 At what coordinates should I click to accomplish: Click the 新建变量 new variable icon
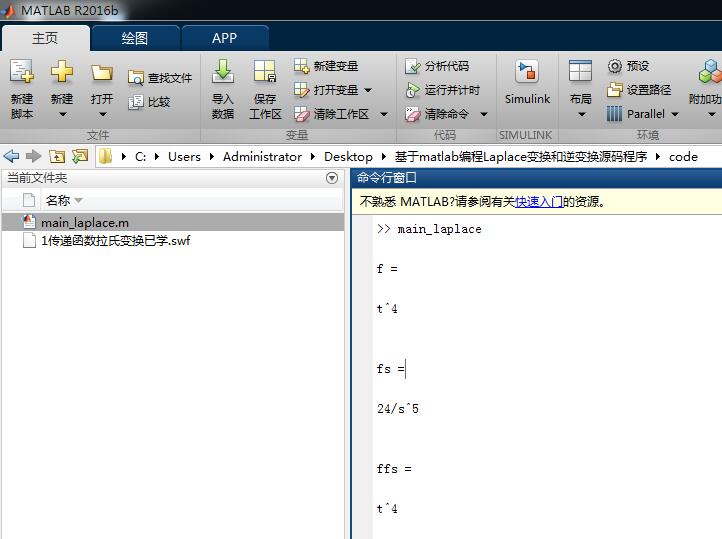[302, 66]
